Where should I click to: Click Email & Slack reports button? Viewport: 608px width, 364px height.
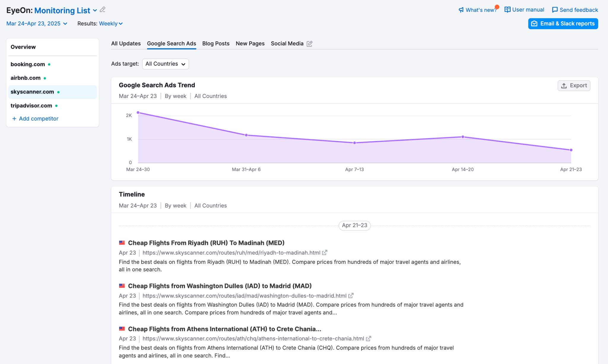[563, 23]
